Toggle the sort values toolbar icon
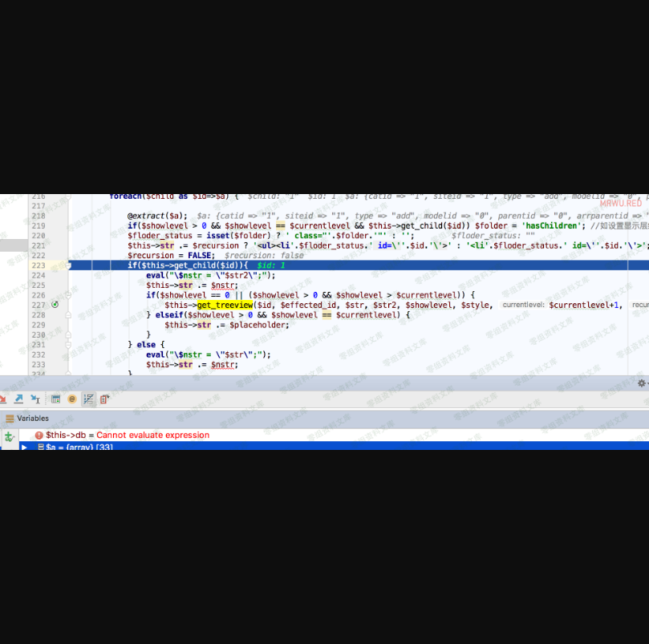Image resolution: width=649 pixels, height=644 pixels. coord(89,399)
